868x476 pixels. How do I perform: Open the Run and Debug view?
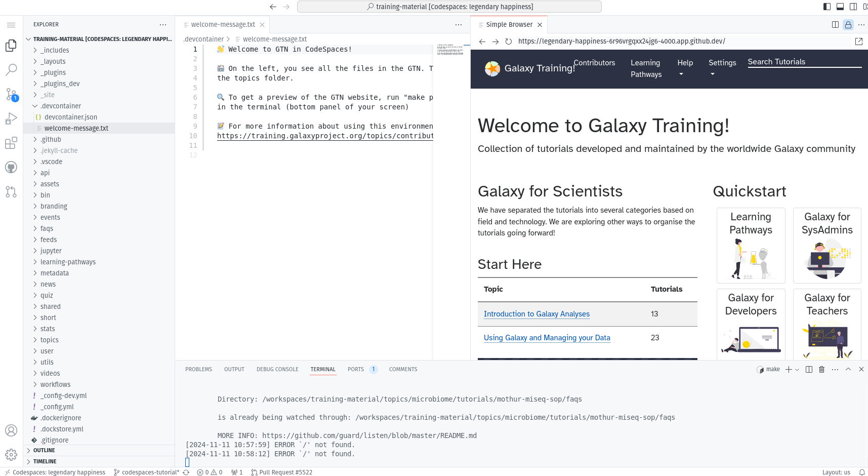11,118
